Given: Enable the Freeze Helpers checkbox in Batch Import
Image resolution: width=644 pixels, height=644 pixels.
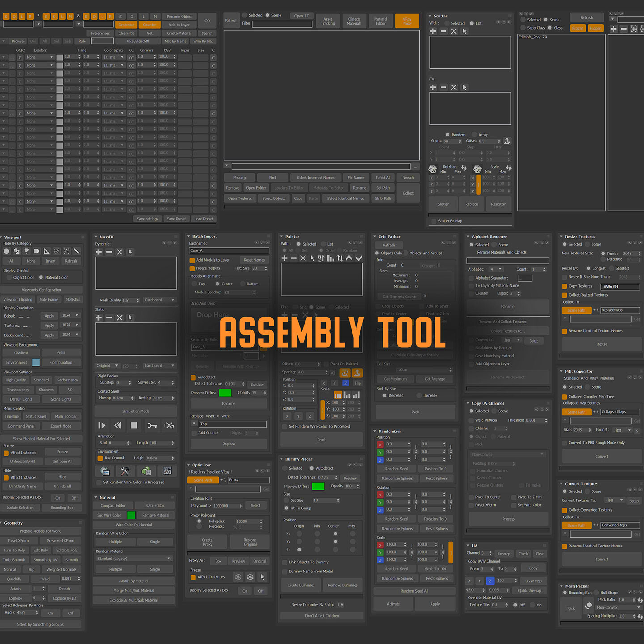Looking at the screenshot, I should pyautogui.click(x=192, y=268).
